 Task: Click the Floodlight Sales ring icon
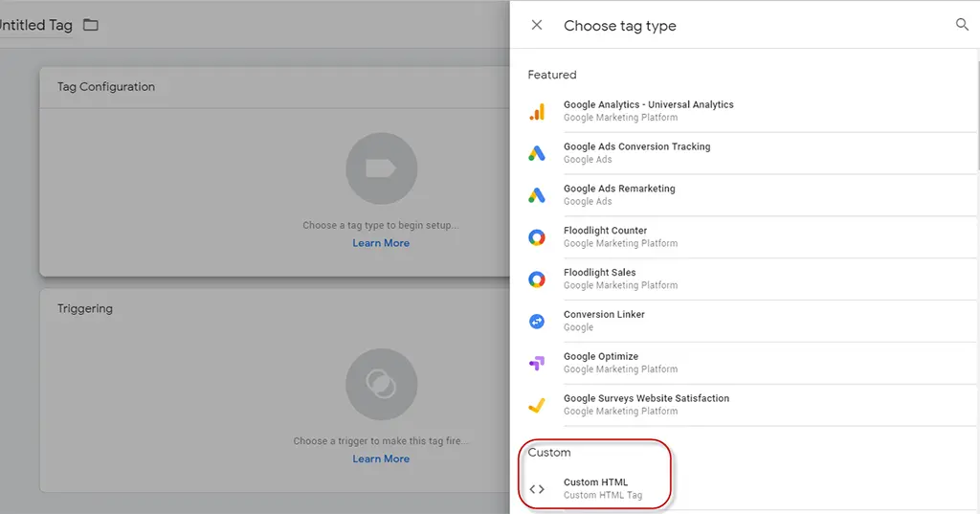pyautogui.click(x=537, y=279)
